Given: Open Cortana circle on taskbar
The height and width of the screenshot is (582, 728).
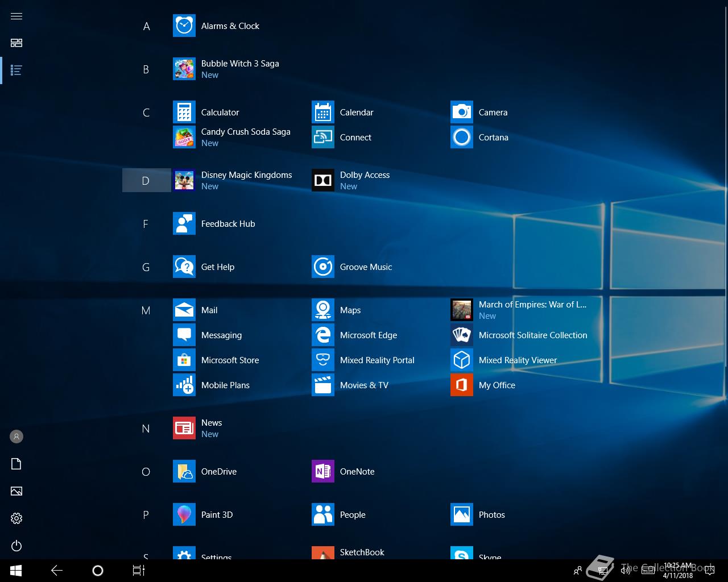Looking at the screenshot, I should pyautogui.click(x=98, y=571).
